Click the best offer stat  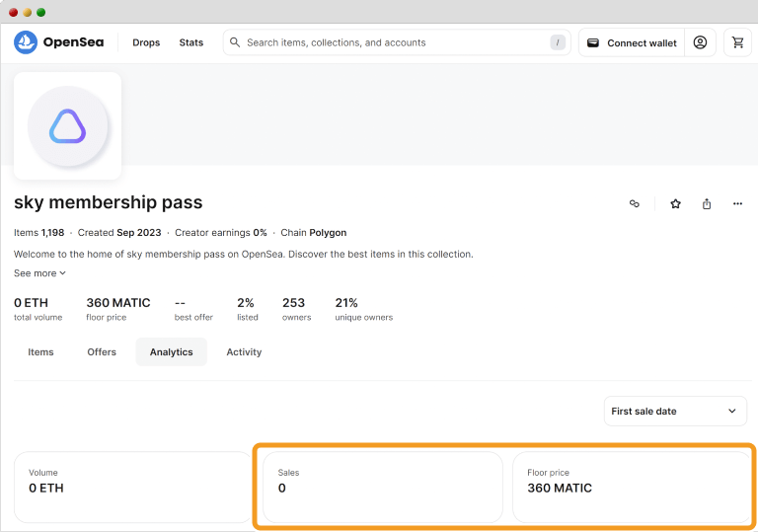(193, 309)
